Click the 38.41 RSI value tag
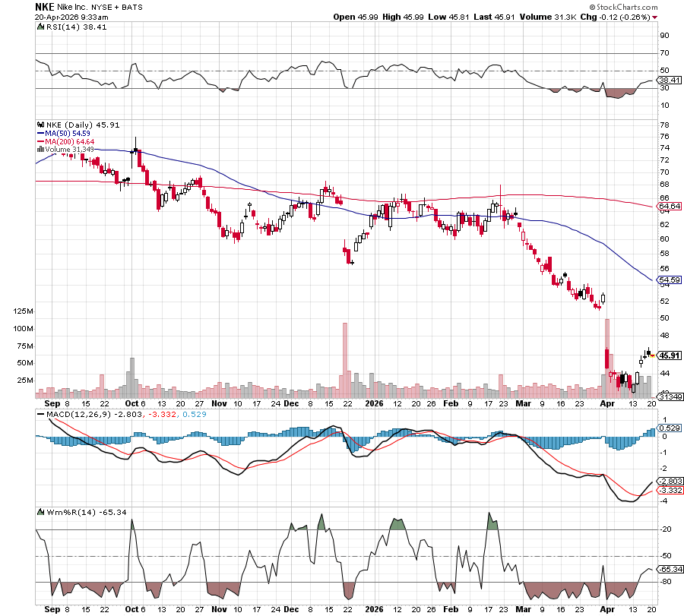Screen dimensions: 684x616 (x=669, y=80)
